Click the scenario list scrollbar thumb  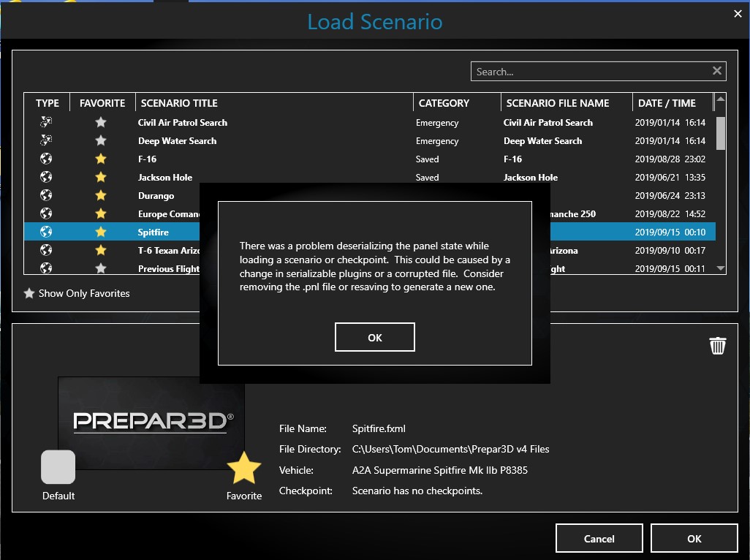(x=720, y=134)
